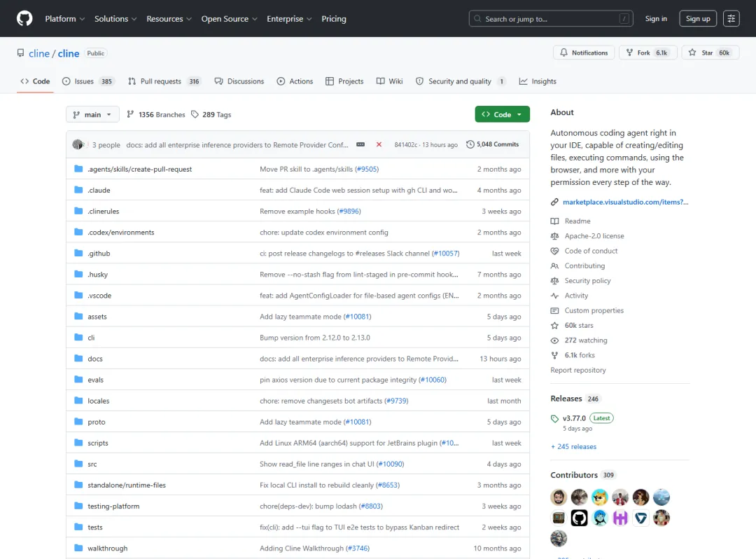Viewport: 756px width, 559px height.
Task: Click the eye icon beside 272 watching
Action: coord(554,340)
